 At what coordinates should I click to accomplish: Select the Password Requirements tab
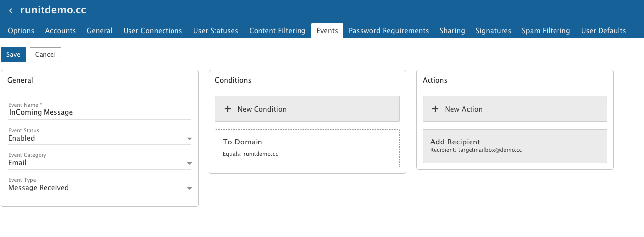click(388, 31)
